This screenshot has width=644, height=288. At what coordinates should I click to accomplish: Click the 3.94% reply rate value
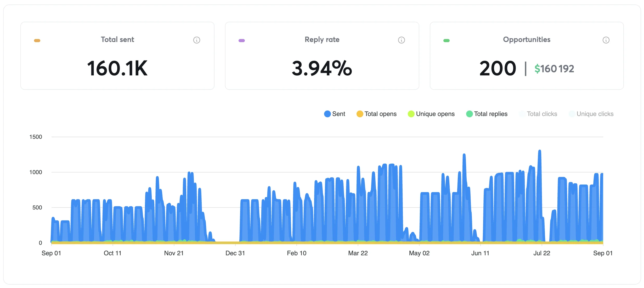tap(322, 68)
